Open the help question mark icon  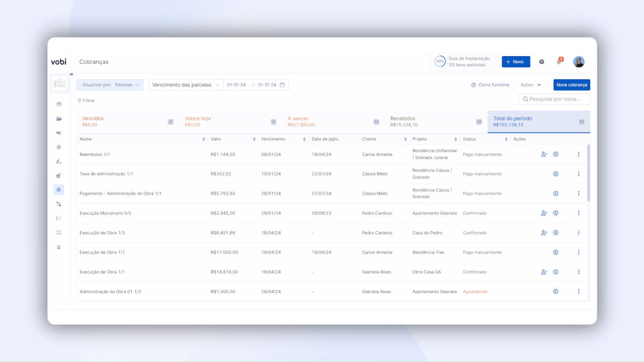[542, 62]
